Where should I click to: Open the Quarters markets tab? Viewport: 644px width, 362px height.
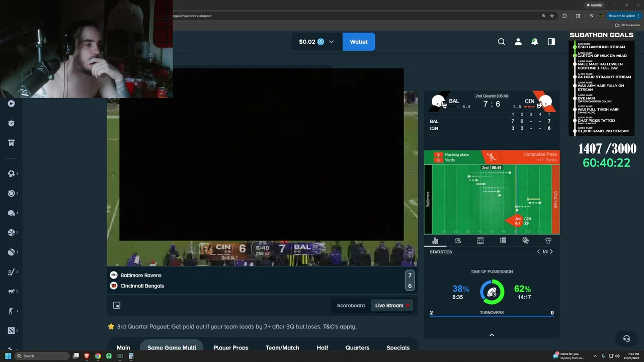[357, 347]
